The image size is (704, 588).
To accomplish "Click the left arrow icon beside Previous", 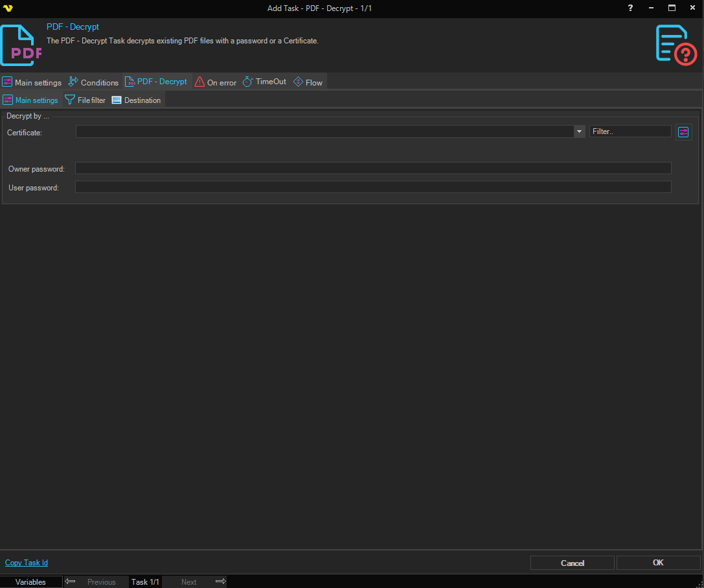I will click(71, 582).
